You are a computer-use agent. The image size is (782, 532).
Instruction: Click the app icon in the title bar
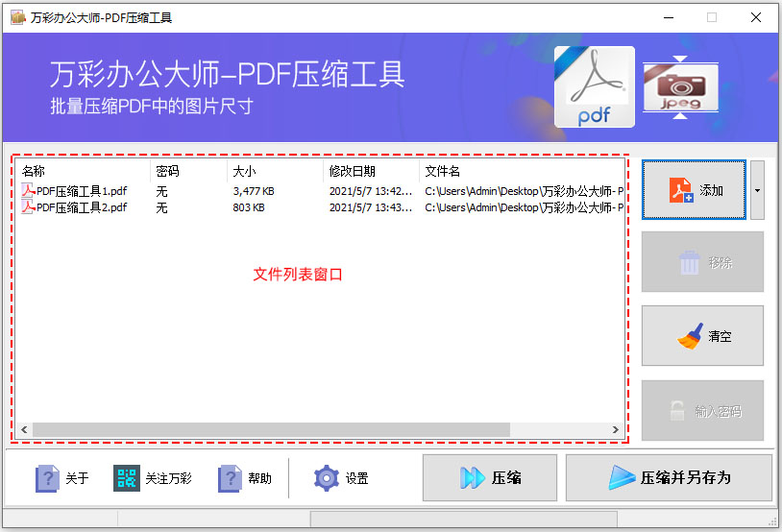(x=18, y=17)
